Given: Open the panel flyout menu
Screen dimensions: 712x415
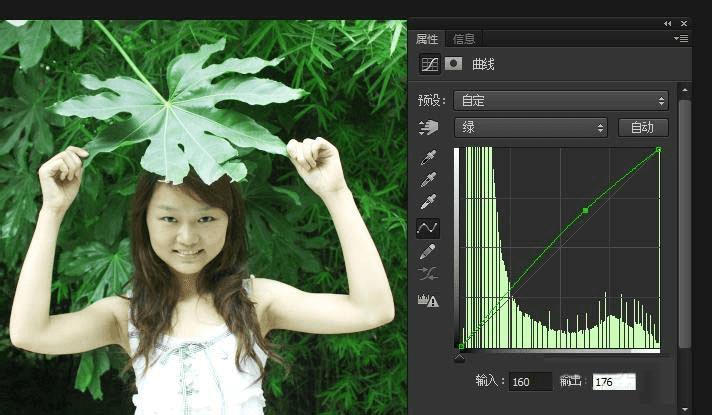Looking at the screenshot, I should click(x=682, y=39).
